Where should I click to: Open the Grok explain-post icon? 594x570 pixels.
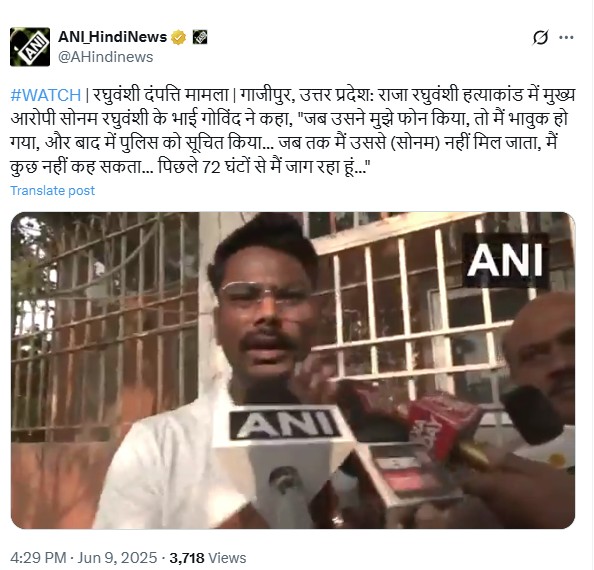[540, 37]
